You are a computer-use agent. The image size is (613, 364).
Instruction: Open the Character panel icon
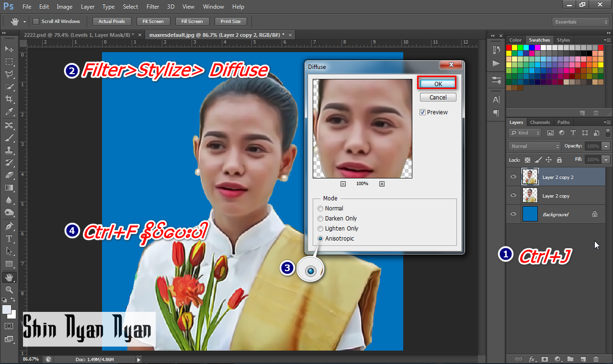[x=496, y=99]
